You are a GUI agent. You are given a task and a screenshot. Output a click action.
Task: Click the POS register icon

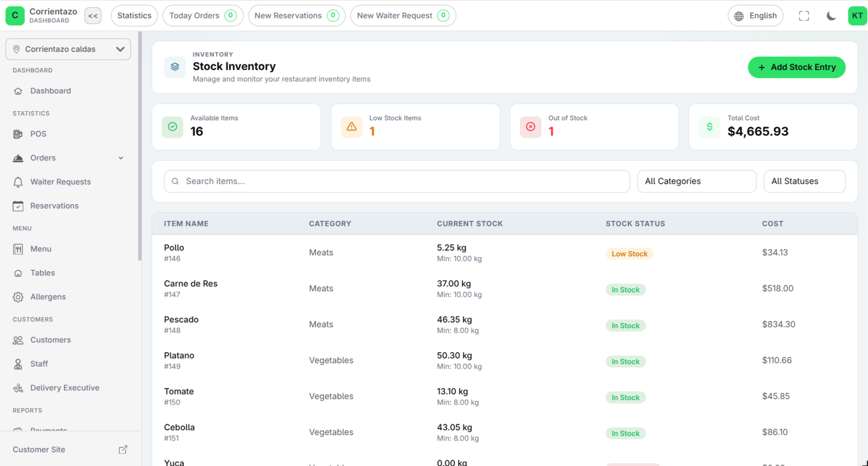(18, 134)
